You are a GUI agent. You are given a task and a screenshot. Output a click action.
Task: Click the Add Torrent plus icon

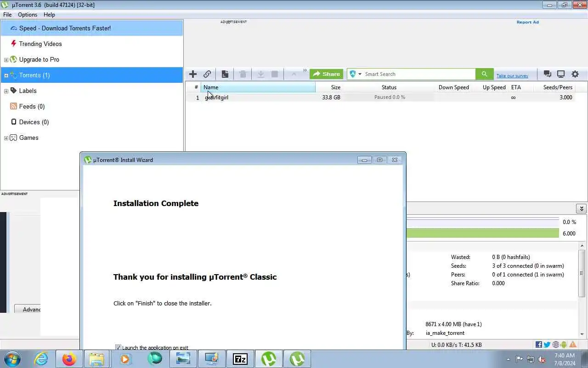[x=193, y=74]
